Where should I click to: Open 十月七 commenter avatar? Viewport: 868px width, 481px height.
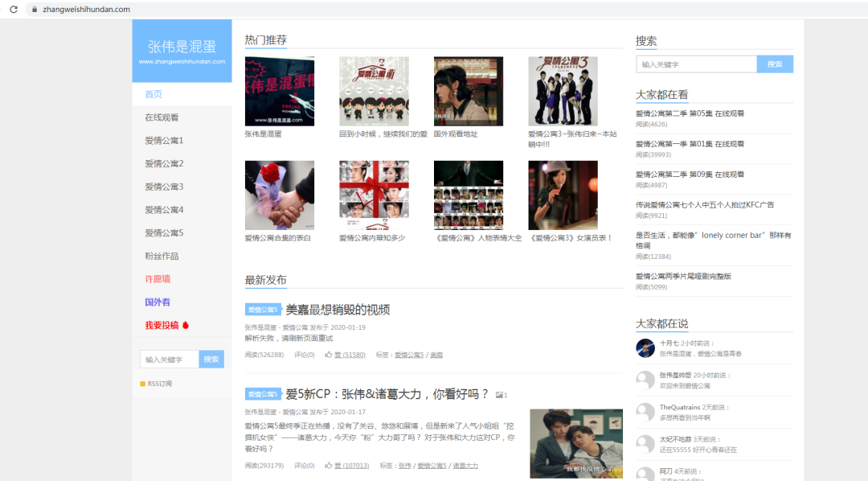tap(645, 348)
